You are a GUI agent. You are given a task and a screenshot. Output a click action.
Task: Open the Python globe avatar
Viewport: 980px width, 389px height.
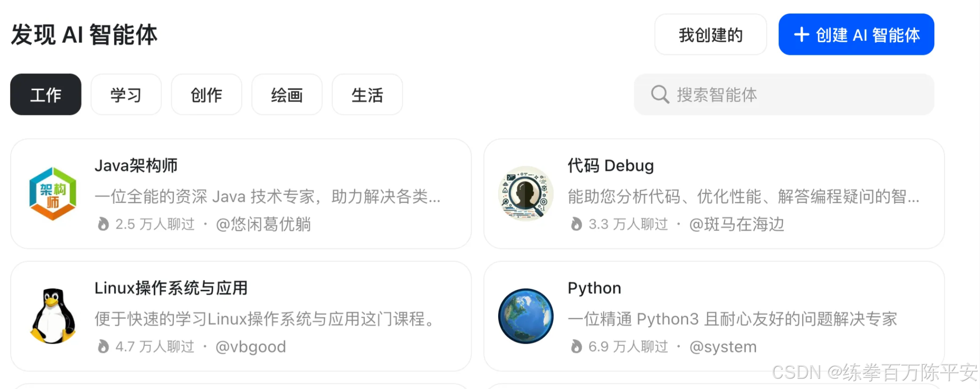coord(525,316)
